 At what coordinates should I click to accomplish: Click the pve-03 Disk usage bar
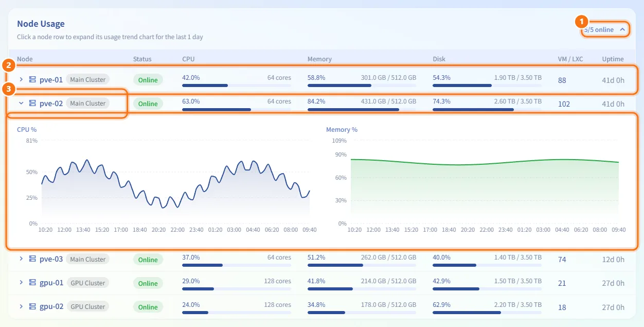(x=487, y=265)
